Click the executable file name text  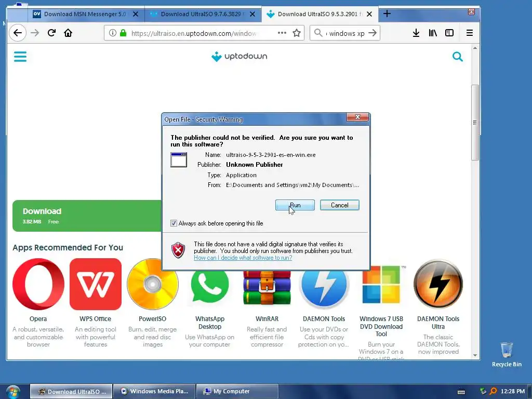tap(271, 155)
